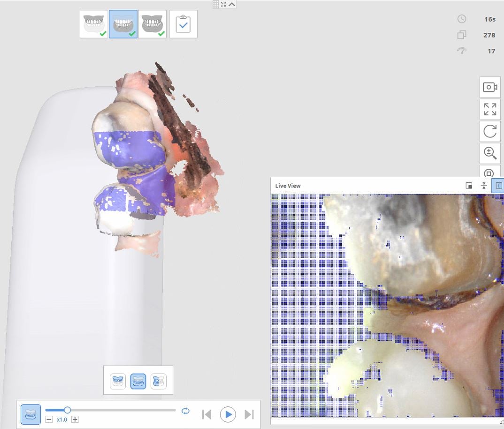This screenshot has width=504, height=429.
Task: Select the occlusion scan stage
Action: pyautogui.click(x=153, y=24)
